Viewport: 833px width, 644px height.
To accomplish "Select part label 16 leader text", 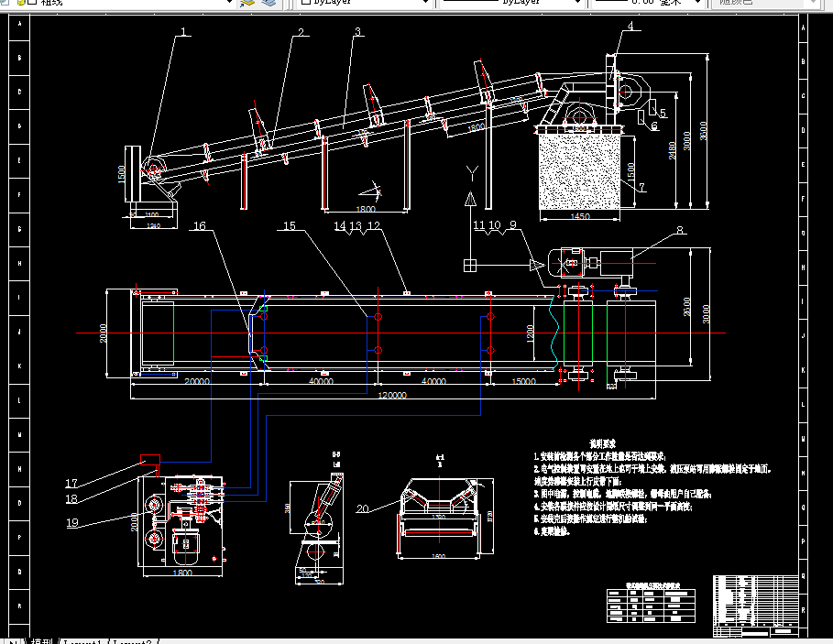I will point(199,225).
